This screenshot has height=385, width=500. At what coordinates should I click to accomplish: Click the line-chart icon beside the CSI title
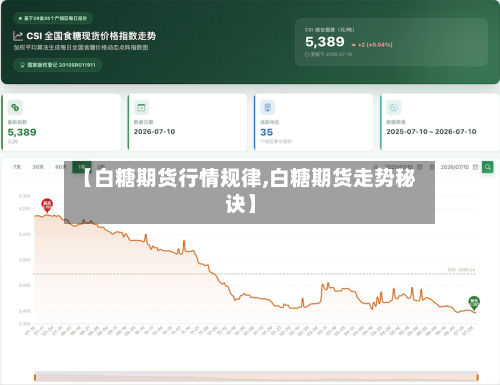tap(18, 36)
